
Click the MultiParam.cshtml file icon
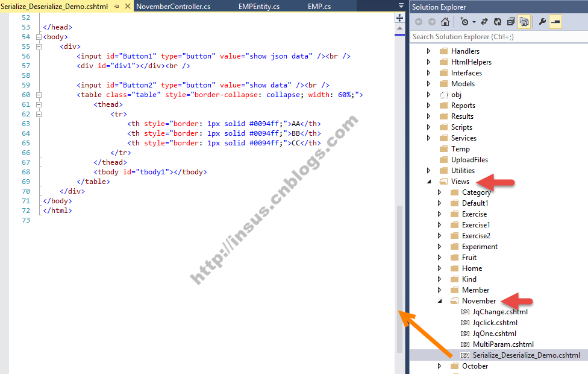click(x=465, y=344)
